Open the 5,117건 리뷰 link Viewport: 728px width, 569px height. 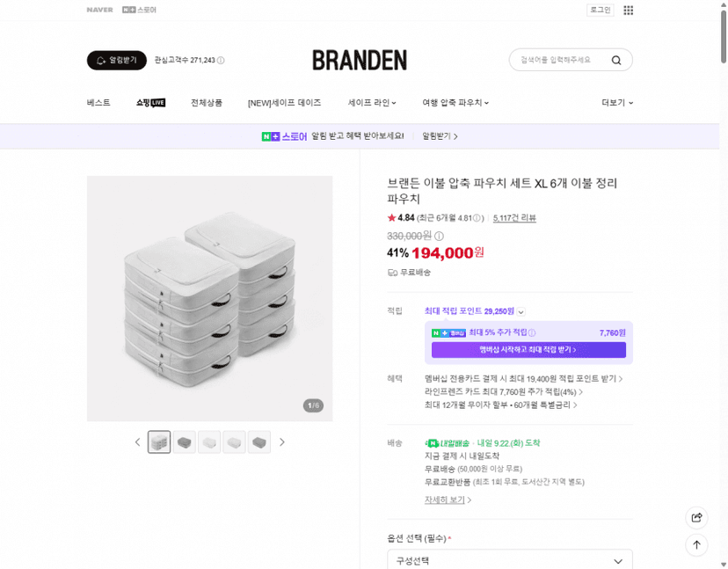coord(514,218)
